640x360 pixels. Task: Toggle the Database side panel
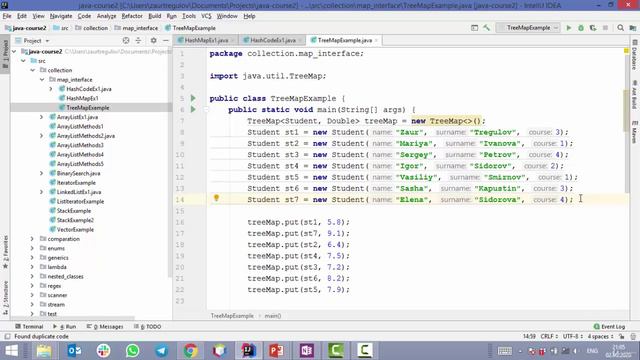click(635, 55)
